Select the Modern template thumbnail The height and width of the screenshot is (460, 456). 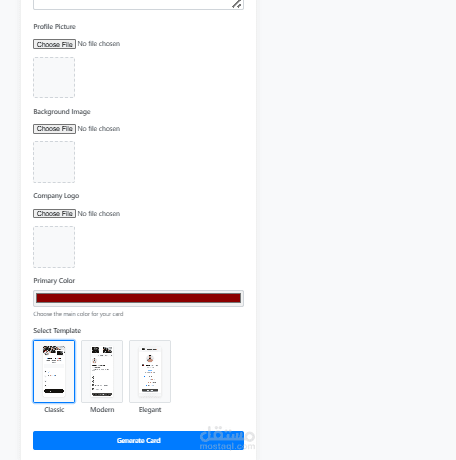pyautogui.click(x=102, y=371)
